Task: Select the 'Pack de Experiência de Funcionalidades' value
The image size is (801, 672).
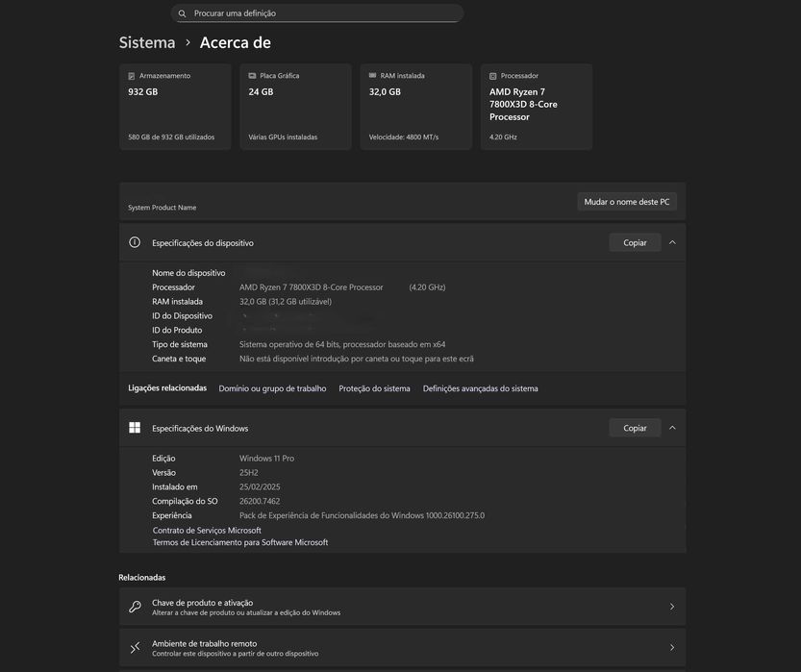Action: pyautogui.click(x=362, y=515)
